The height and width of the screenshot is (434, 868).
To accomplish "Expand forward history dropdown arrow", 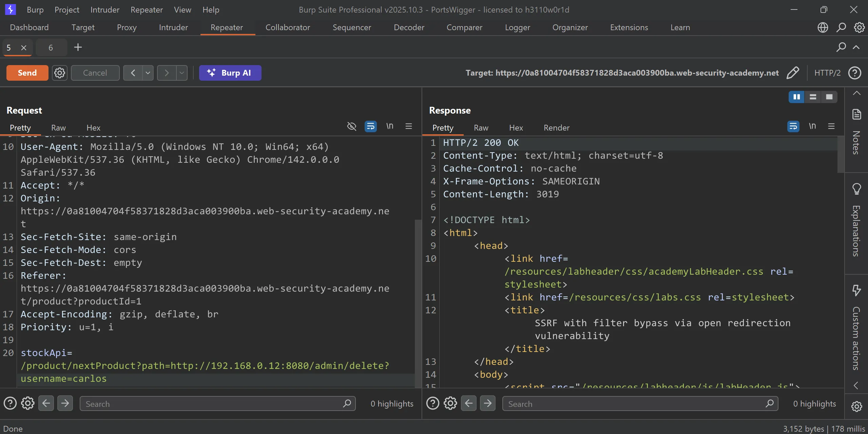I will pyautogui.click(x=182, y=73).
